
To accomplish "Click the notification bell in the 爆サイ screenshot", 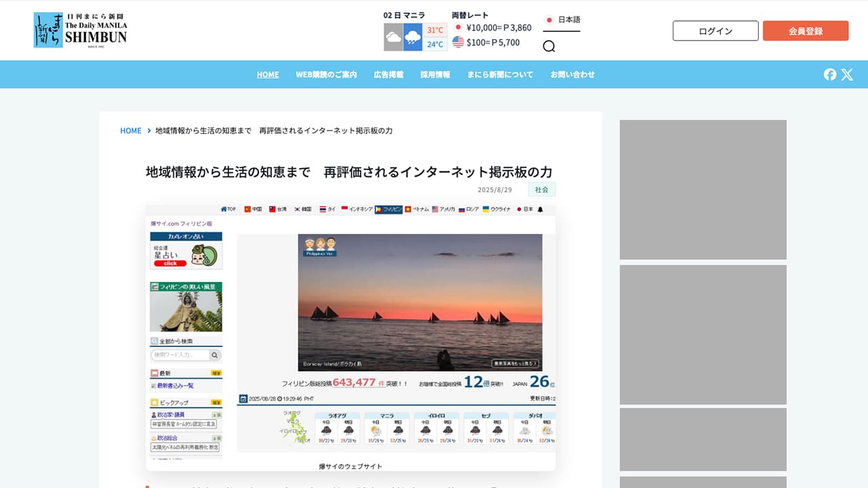I will (540, 209).
